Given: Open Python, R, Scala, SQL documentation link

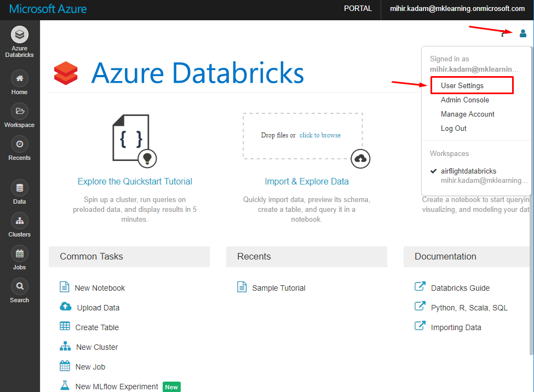Looking at the screenshot, I should [x=469, y=308].
